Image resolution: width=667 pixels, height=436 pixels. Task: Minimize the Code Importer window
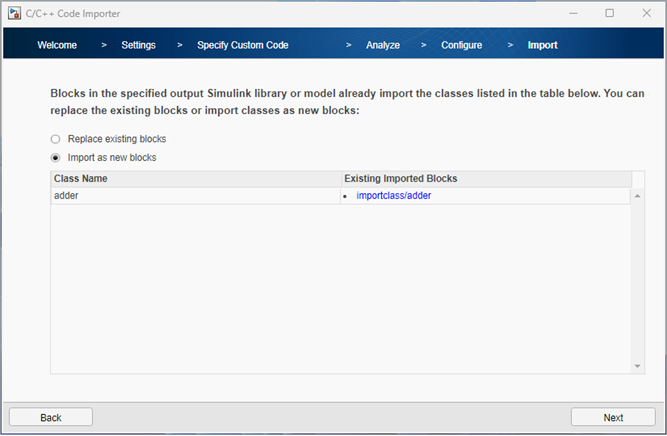click(573, 13)
